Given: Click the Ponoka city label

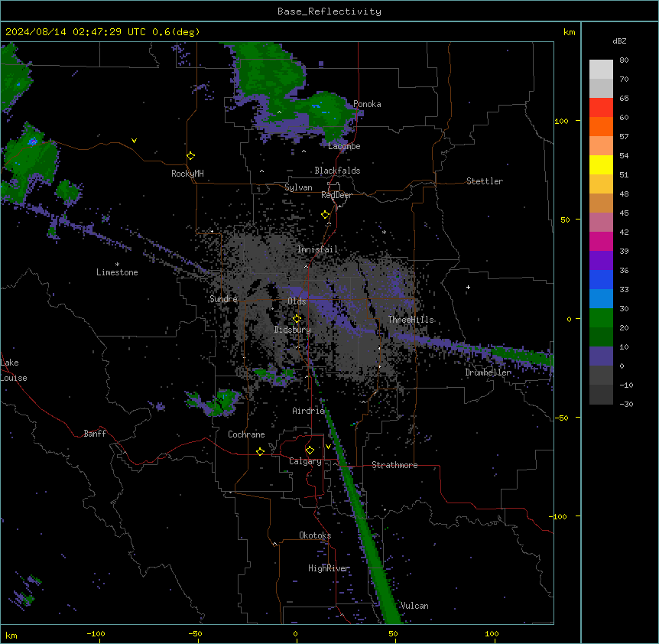Looking at the screenshot, I should (367, 104).
